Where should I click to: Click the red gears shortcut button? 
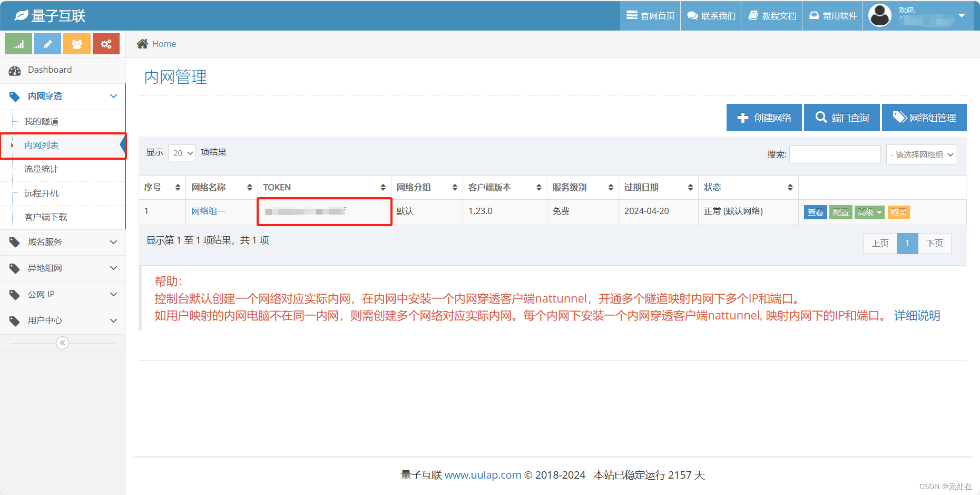[x=106, y=44]
